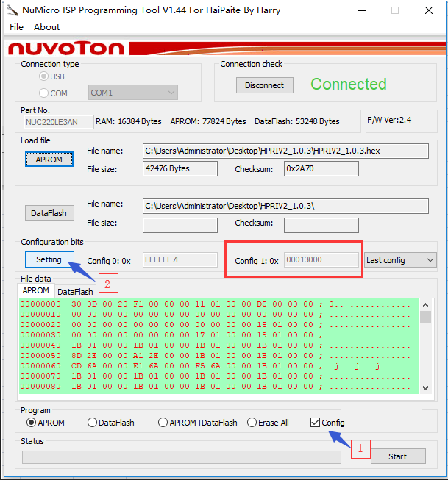Click hex data row 00000030
This screenshot has width=448, height=480.
coord(215,335)
